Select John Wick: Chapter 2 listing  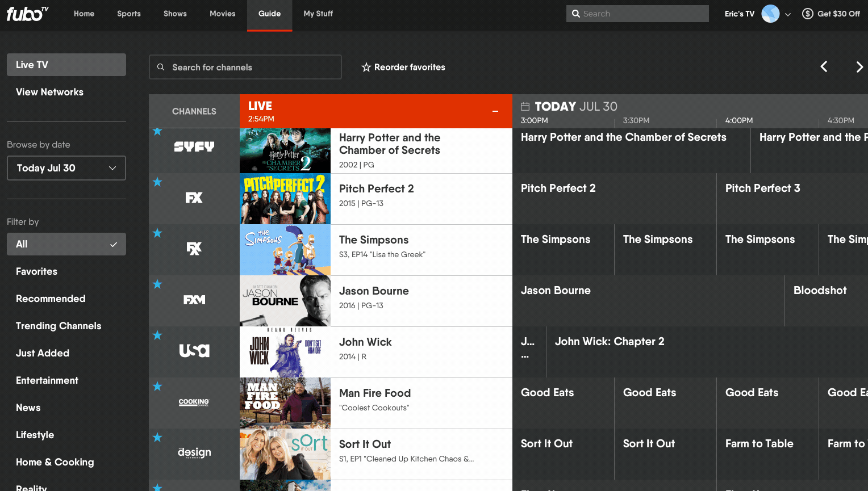pyautogui.click(x=707, y=352)
